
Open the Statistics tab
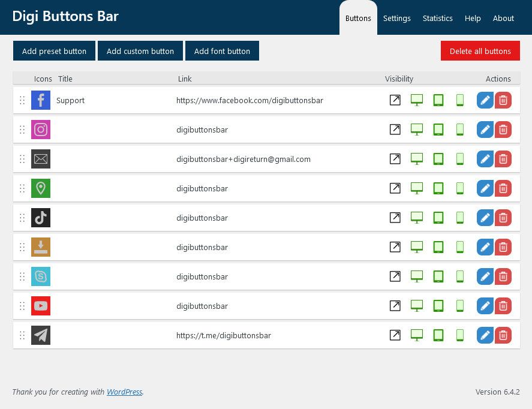pyautogui.click(x=437, y=18)
